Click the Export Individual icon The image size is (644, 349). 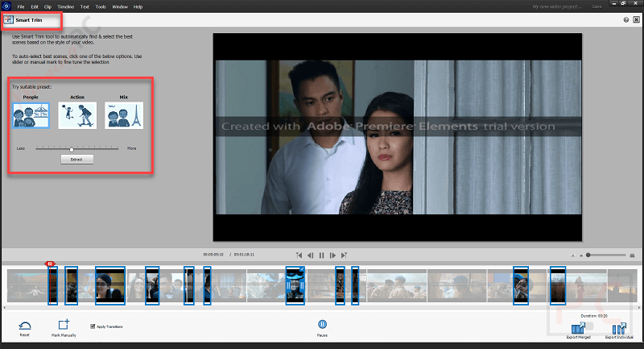(x=619, y=328)
